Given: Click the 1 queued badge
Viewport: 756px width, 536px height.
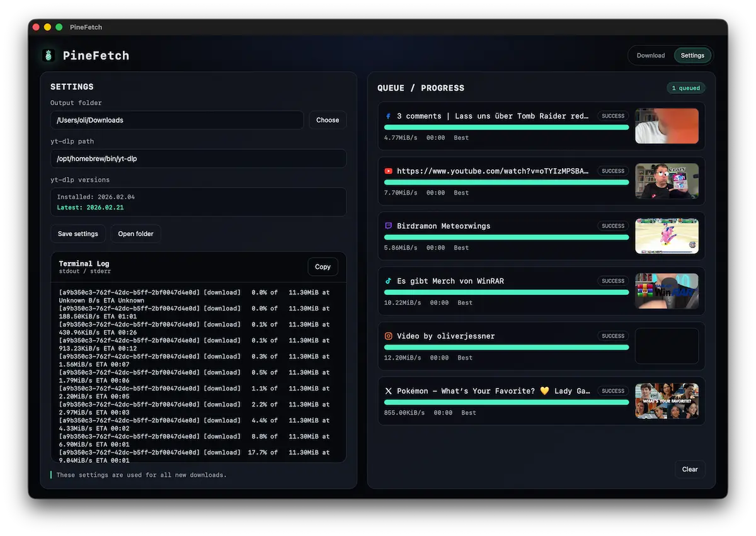Looking at the screenshot, I should [x=685, y=88].
